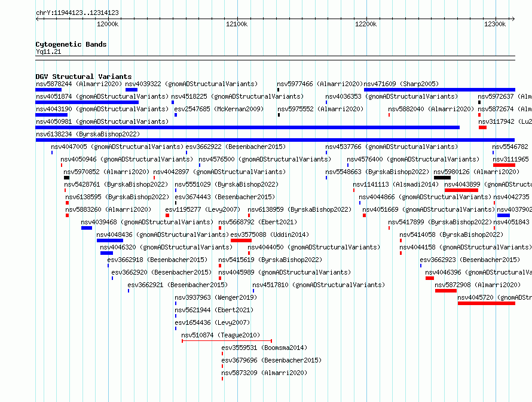
Task: Select the red bar under nsv5872908 (Almarri2020)
Action: (x=446, y=291)
